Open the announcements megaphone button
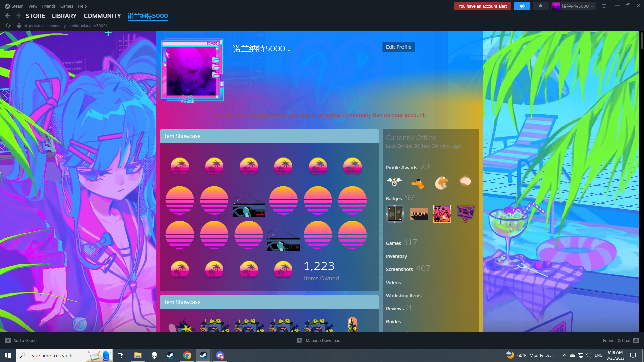Image resolution: width=644 pixels, height=362 pixels. coord(522,6)
